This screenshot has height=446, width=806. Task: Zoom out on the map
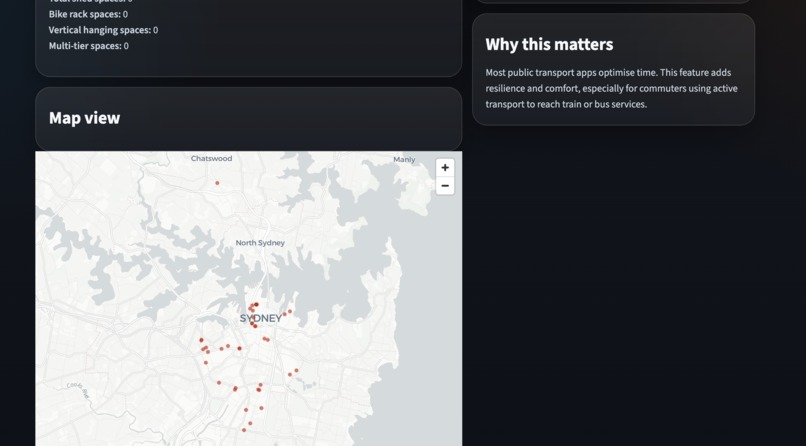(x=445, y=185)
